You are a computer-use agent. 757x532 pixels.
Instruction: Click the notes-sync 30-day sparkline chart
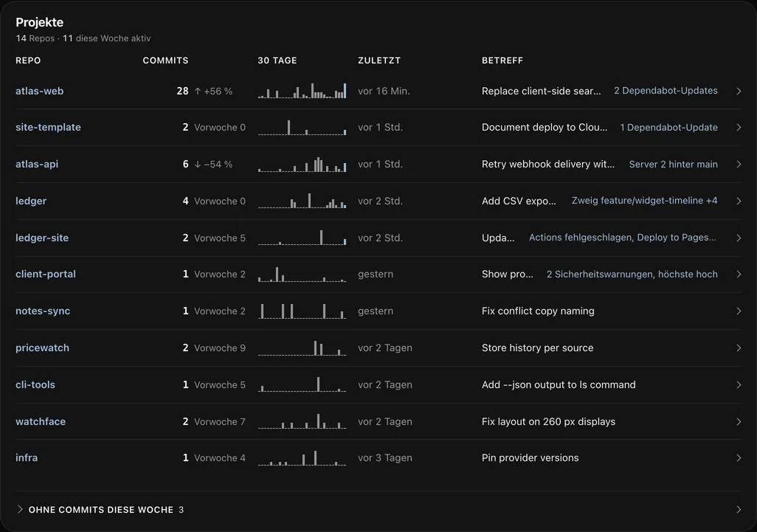tap(303, 311)
